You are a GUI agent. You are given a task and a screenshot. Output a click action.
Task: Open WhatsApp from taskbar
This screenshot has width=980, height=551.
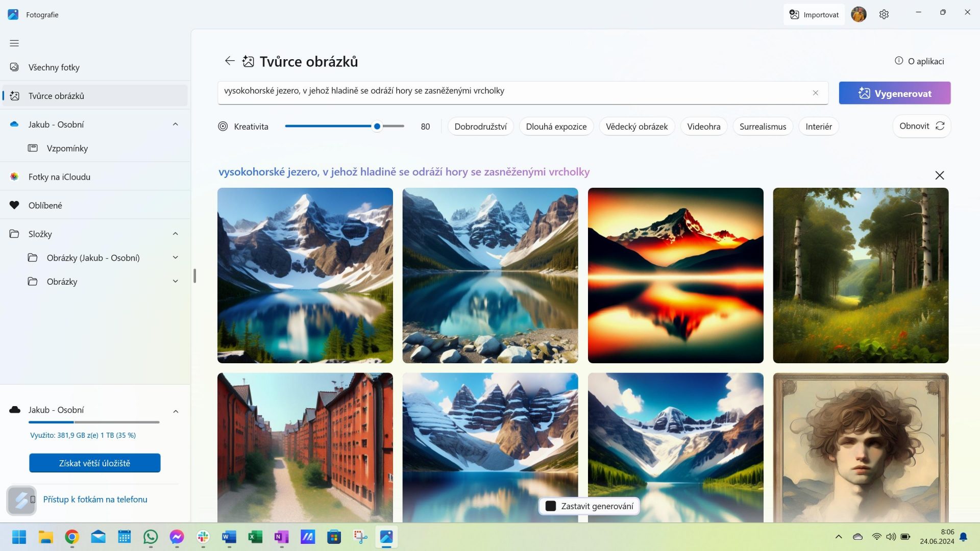pos(151,537)
